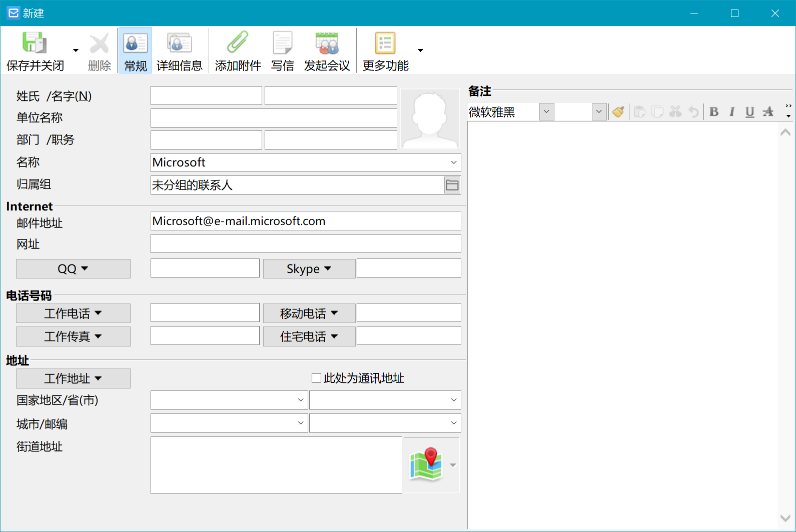Switch to the 详细信息 tab

179,51
